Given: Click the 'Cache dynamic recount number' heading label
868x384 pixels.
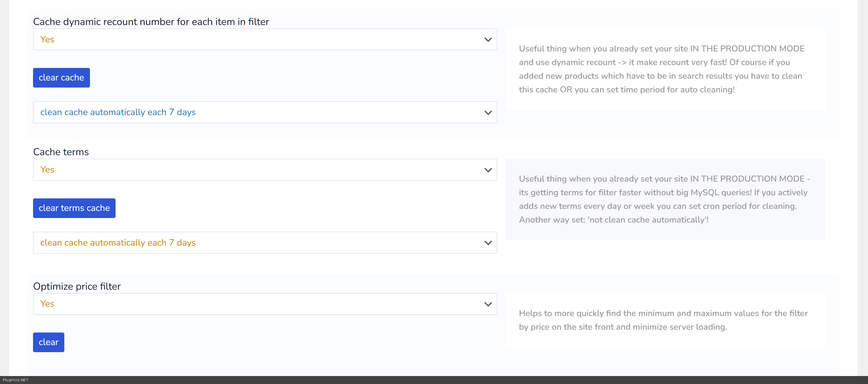Looking at the screenshot, I should tap(151, 22).
